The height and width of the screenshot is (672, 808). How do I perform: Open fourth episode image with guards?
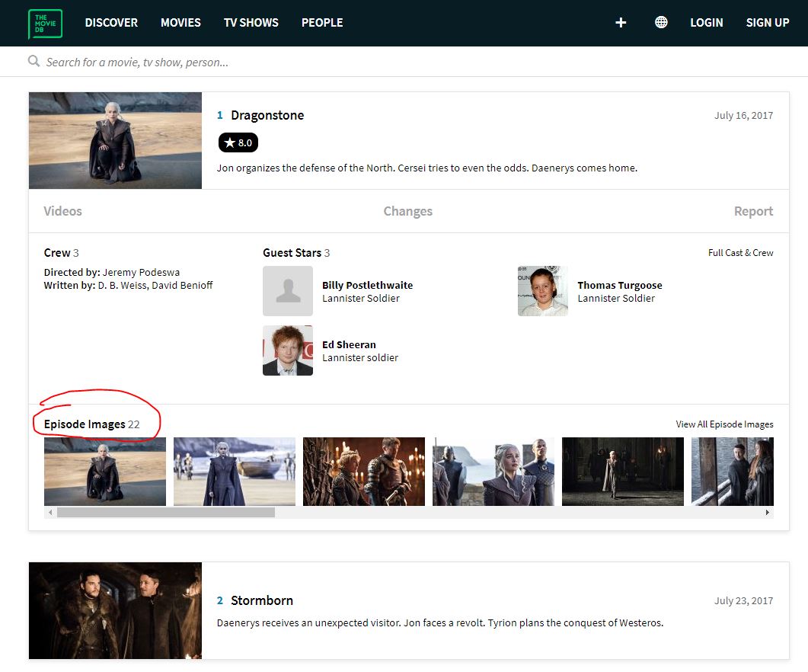point(493,472)
